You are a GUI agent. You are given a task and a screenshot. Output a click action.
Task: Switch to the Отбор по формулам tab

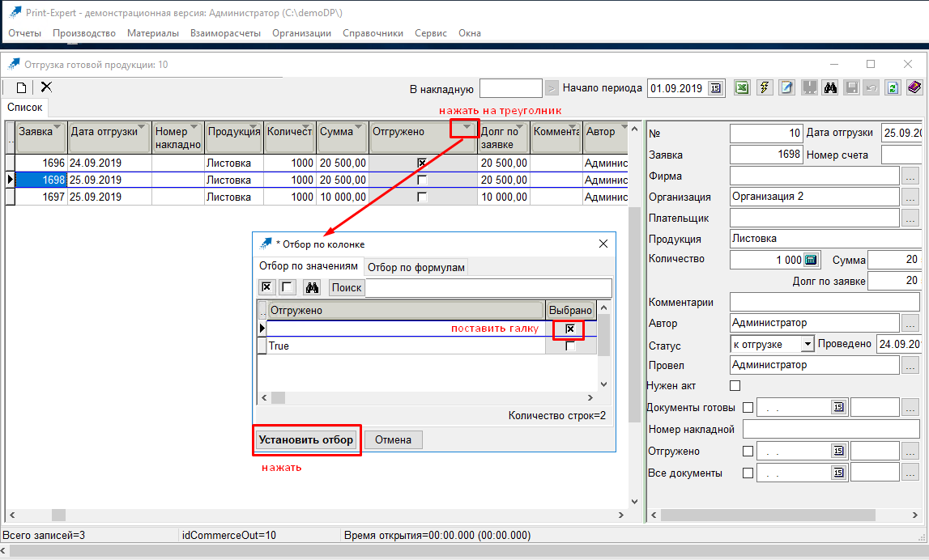click(x=416, y=268)
